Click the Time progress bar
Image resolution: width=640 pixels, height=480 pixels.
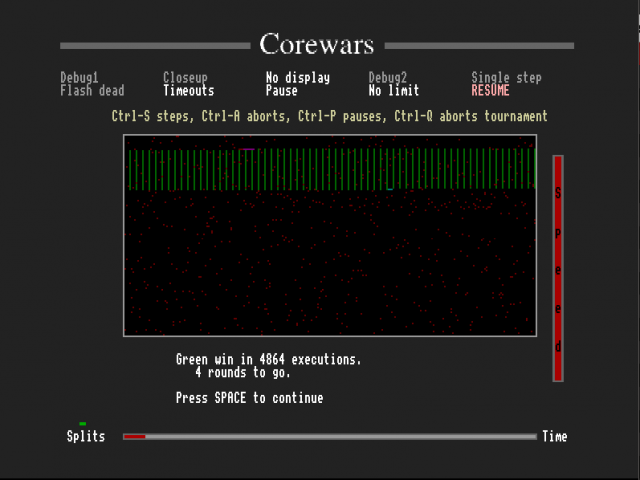(x=330, y=437)
